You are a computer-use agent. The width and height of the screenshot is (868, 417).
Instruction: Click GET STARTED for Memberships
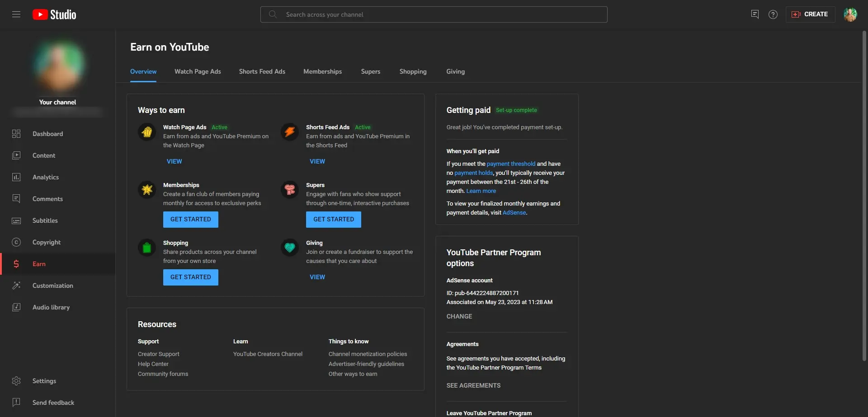coord(191,220)
